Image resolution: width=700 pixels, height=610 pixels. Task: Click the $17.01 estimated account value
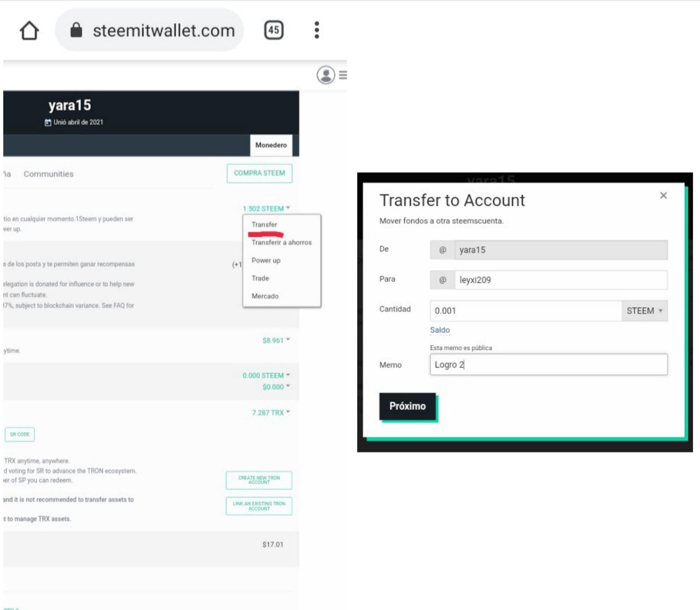(273, 544)
